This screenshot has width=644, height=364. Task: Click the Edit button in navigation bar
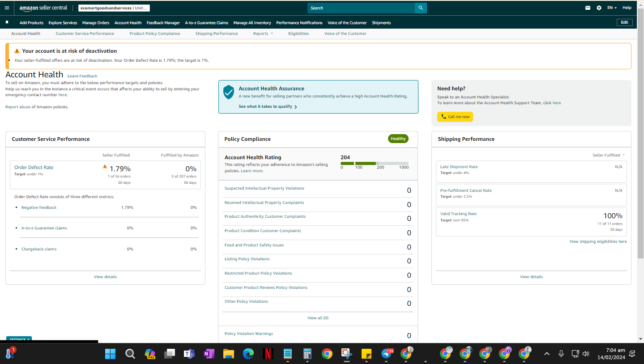(x=624, y=22)
